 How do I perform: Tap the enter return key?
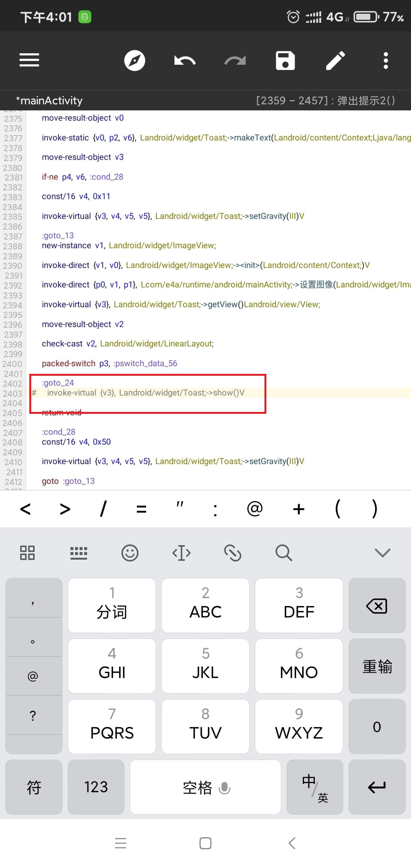tap(377, 787)
